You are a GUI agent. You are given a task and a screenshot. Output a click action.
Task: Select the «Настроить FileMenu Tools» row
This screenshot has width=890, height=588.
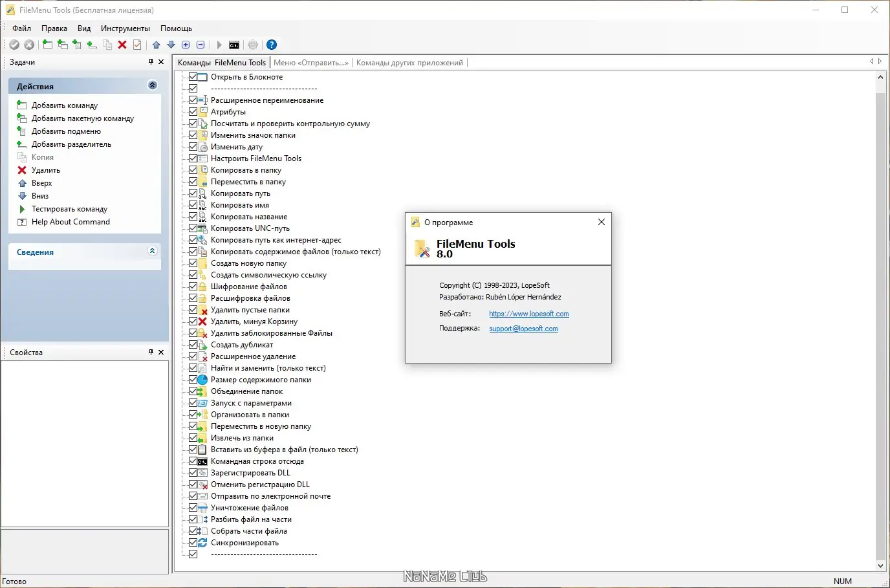coord(256,158)
